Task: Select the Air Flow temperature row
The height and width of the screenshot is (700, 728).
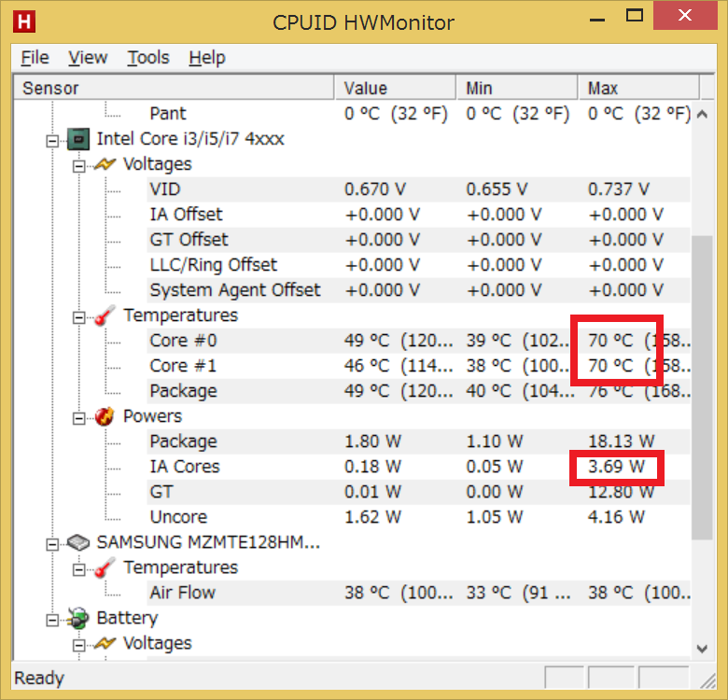Action: pyautogui.click(x=419, y=593)
